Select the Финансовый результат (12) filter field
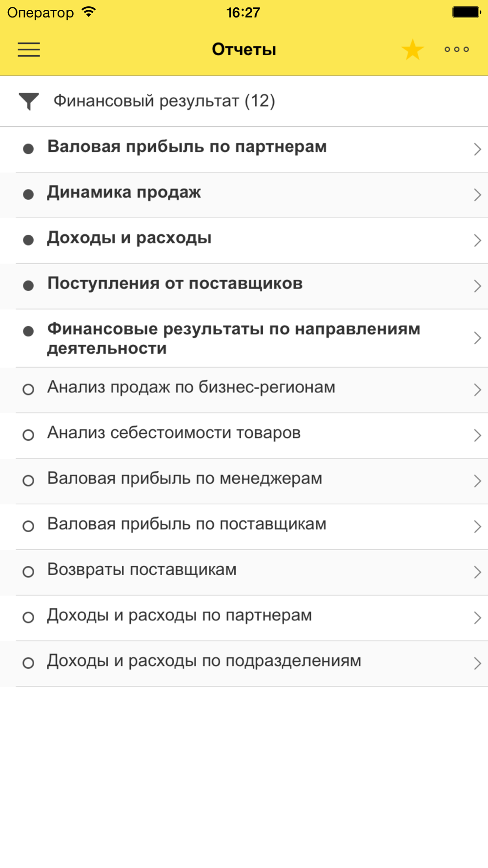The width and height of the screenshot is (488, 868). pyautogui.click(x=164, y=101)
